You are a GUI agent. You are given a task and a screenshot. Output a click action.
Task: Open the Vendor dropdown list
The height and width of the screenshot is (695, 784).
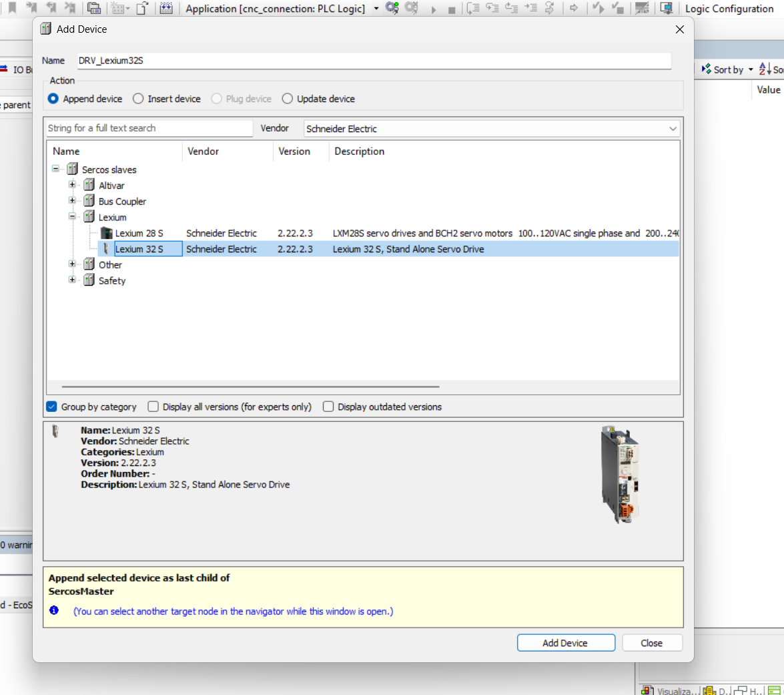click(x=672, y=129)
